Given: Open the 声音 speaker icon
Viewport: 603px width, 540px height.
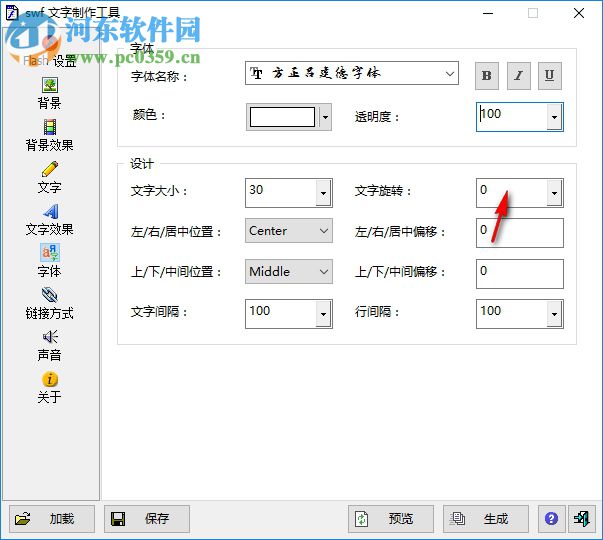Looking at the screenshot, I should 50,337.
